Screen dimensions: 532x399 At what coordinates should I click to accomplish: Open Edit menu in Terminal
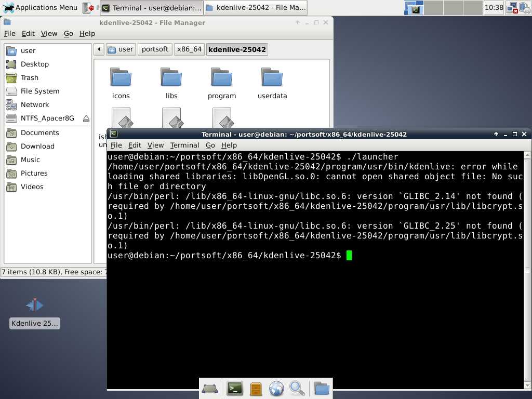(135, 145)
